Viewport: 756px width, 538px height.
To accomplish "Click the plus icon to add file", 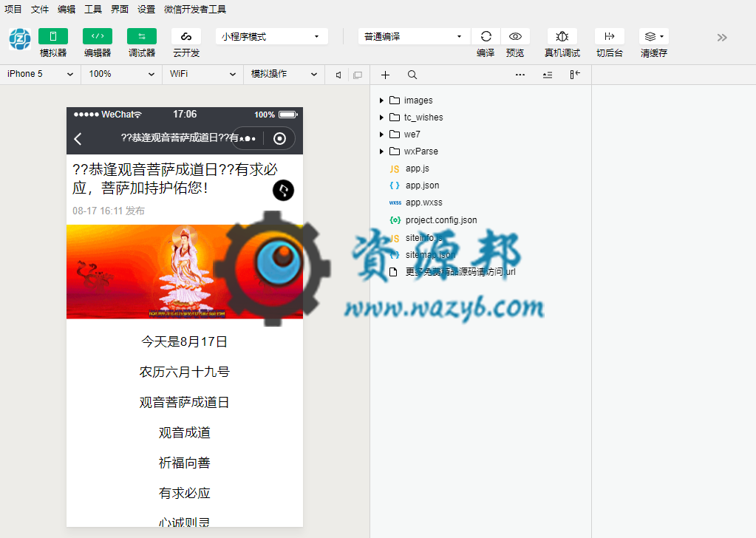I will click(385, 75).
